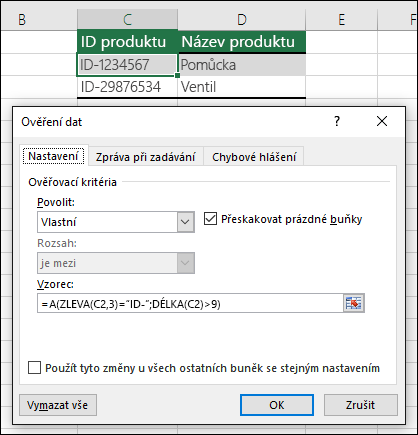Select cell ID-29876534
The height and width of the screenshot is (435, 418).
tap(127, 87)
